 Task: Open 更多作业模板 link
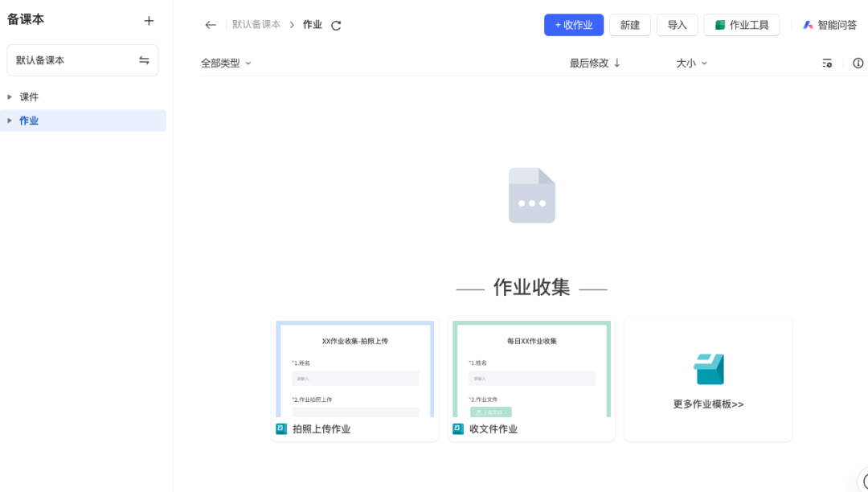707,404
